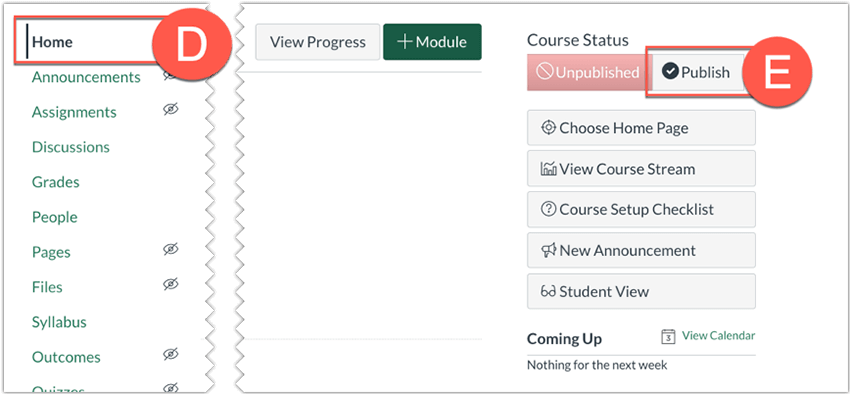The height and width of the screenshot is (394, 850).
Task: Click the calendar icon beside View Calendar
Action: tap(669, 337)
